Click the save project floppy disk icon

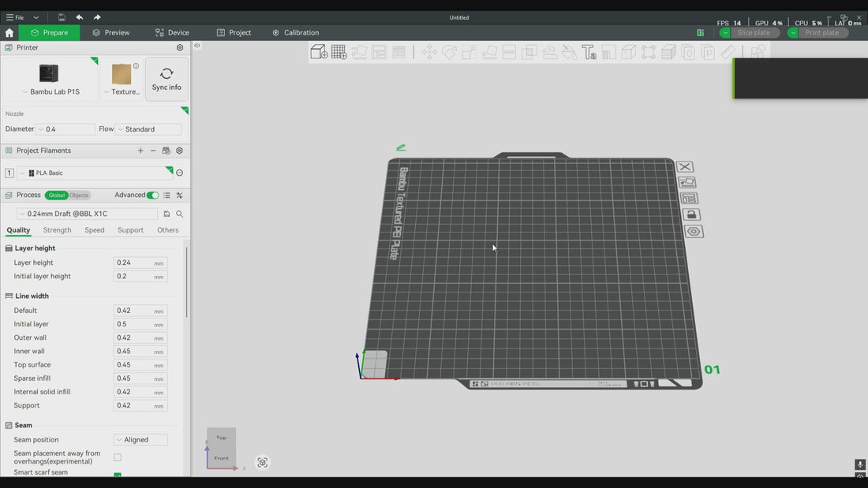(62, 17)
